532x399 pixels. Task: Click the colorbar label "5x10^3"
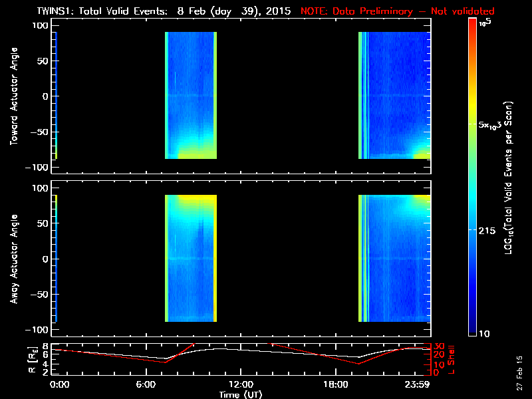coord(490,125)
